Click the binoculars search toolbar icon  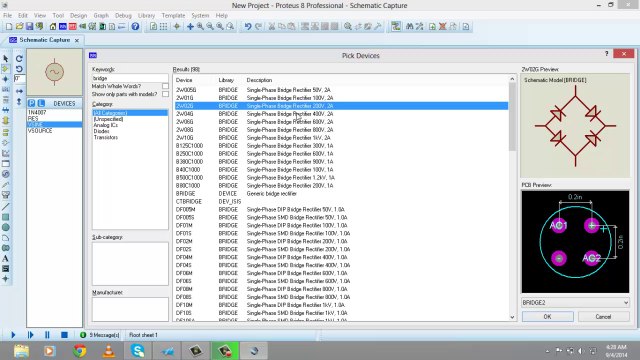(x=410, y=27)
